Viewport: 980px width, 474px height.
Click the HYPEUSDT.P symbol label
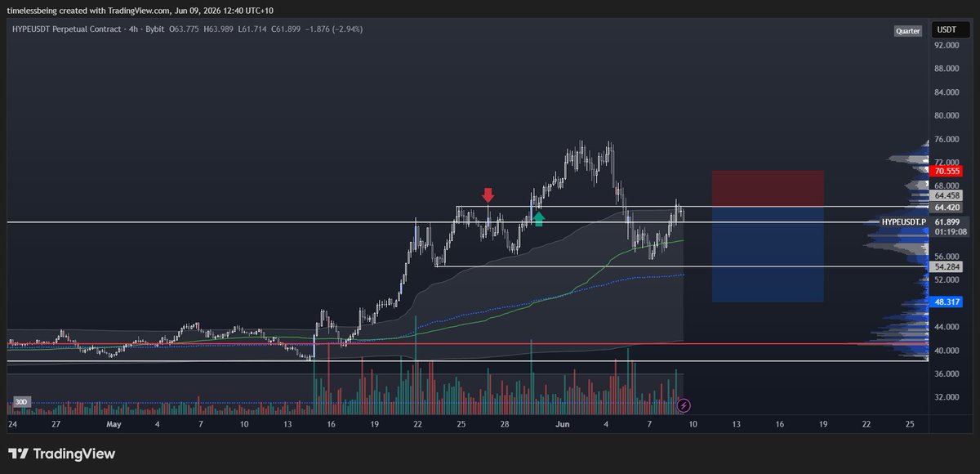[x=904, y=222]
